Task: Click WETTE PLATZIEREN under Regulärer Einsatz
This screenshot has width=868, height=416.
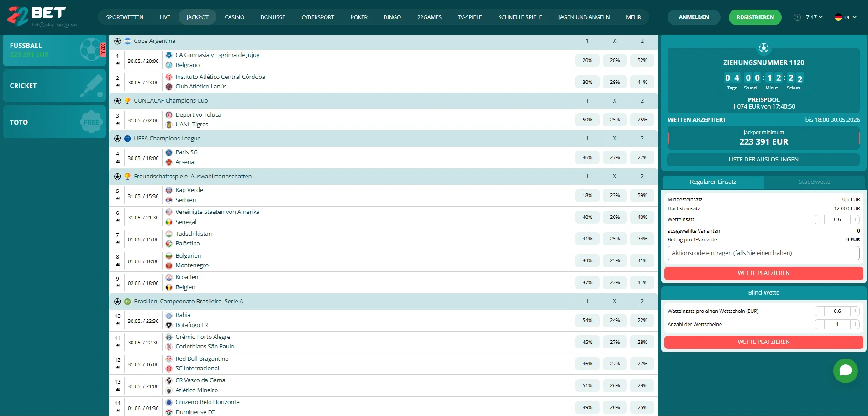Action: [x=763, y=273]
